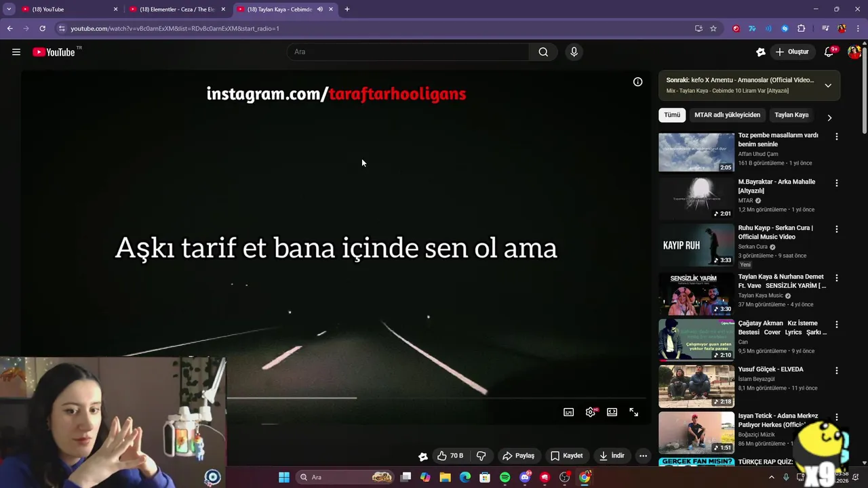Focus the YouTube Ara search field
This screenshot has width=868, height=488.
tap(408, 52)
